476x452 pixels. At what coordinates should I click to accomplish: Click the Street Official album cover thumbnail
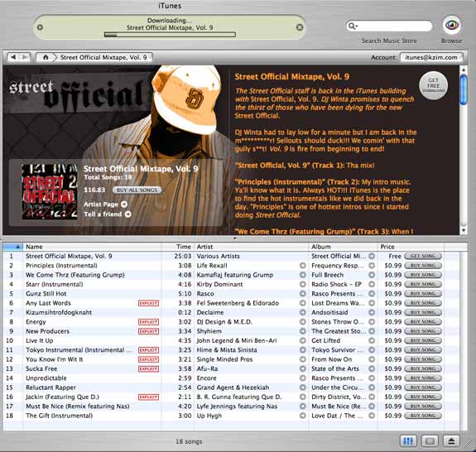(x=50, y=191)
